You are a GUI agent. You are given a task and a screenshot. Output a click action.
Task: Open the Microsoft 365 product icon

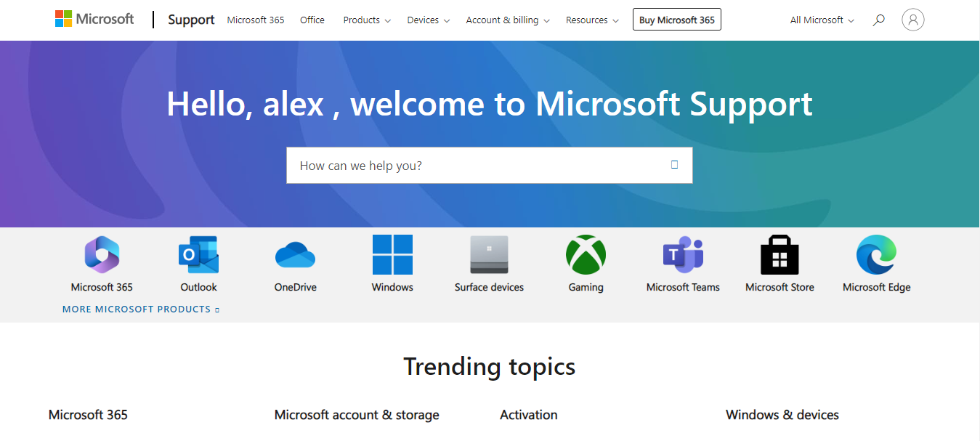pyautogui.click(x=102, y=255)
